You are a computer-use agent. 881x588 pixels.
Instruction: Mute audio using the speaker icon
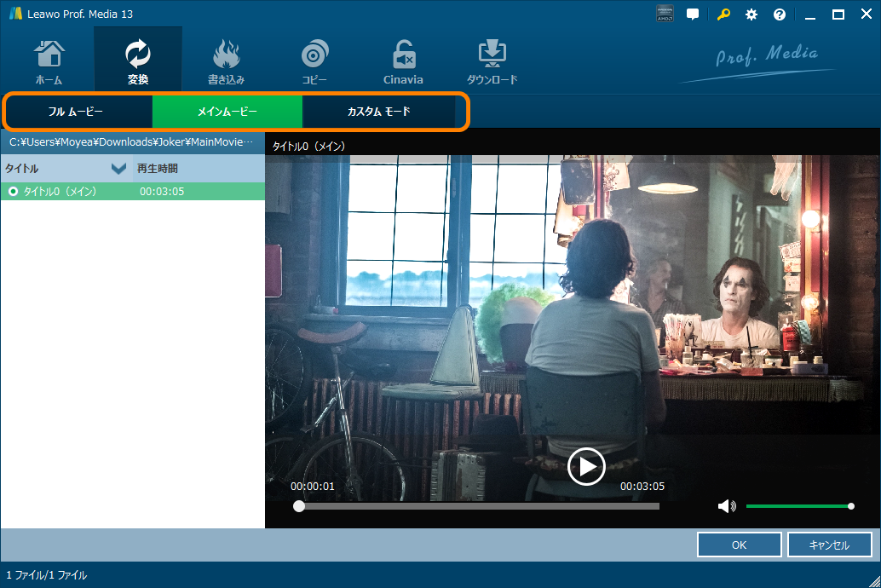[727, 506]
